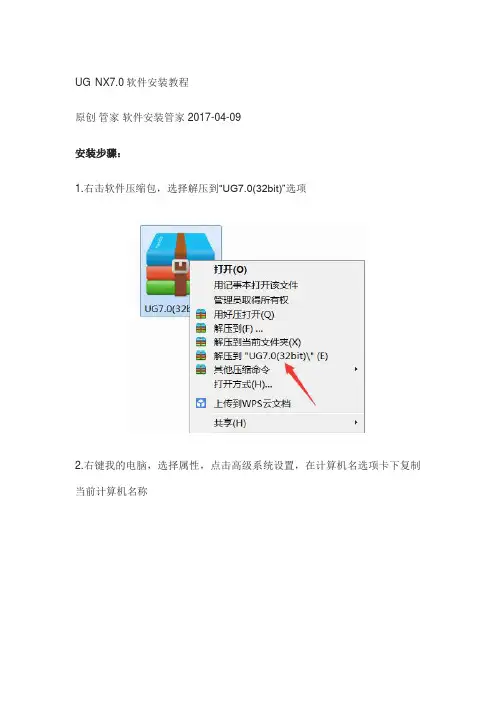This screenshot has width=496, height=702.
Task: Choose 用好压打开(Q) option
Action: [x=244, y=314]
